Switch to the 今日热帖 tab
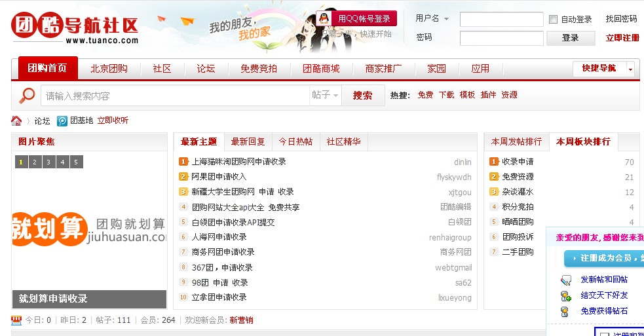644x336 pixels. tap(295, 141)
